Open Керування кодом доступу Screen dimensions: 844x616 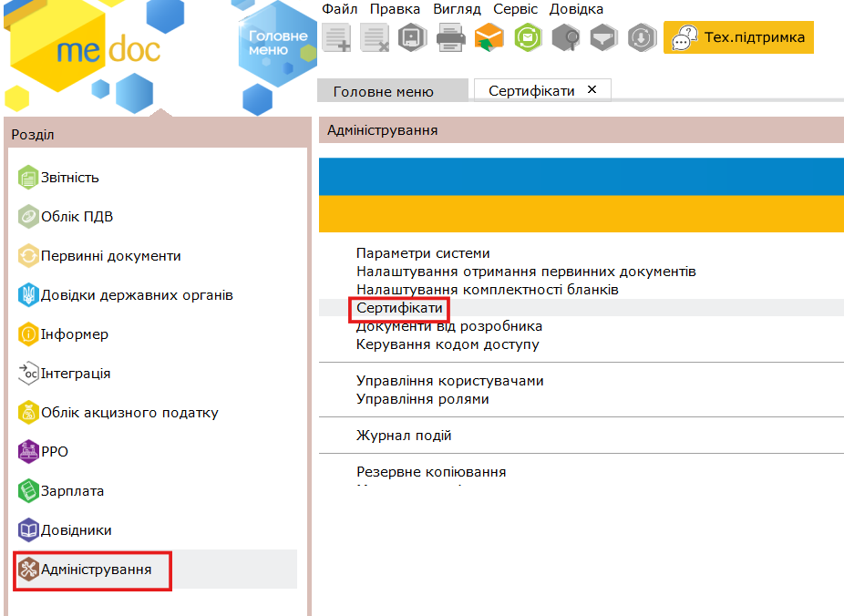coord(448,344)
